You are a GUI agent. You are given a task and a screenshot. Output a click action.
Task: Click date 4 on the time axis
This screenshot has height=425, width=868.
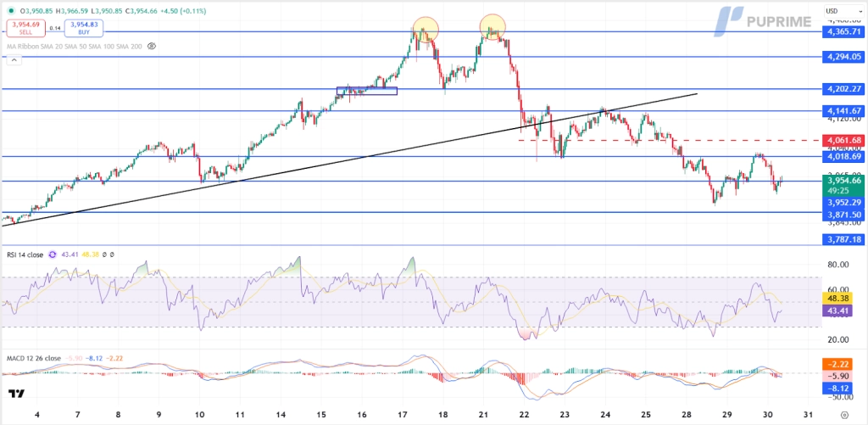pos(36,415)
